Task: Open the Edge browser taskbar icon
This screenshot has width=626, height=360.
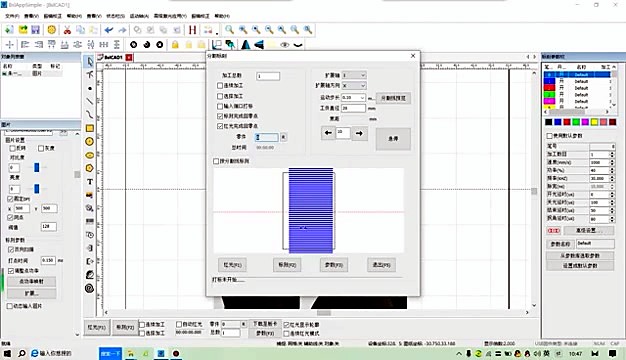Action: (x=35, y=353)
